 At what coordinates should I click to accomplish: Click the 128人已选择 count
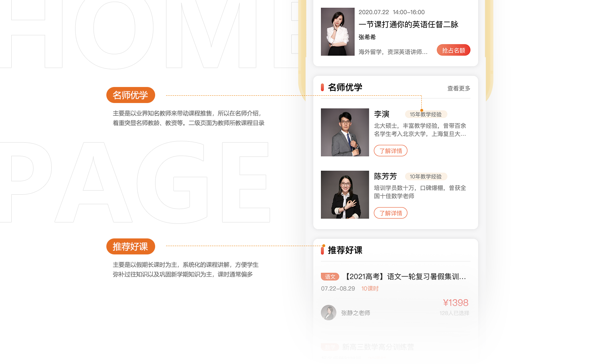pos(454,313)
